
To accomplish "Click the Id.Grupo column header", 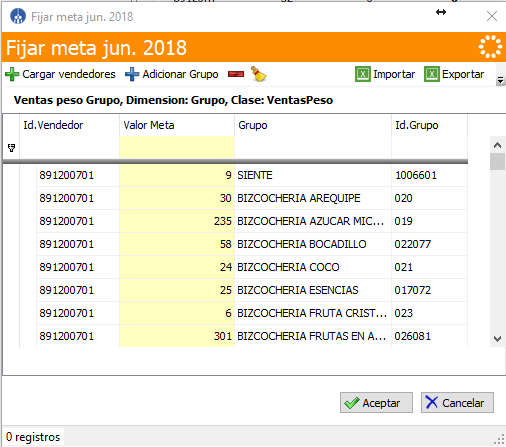I will tap(430, 125).
